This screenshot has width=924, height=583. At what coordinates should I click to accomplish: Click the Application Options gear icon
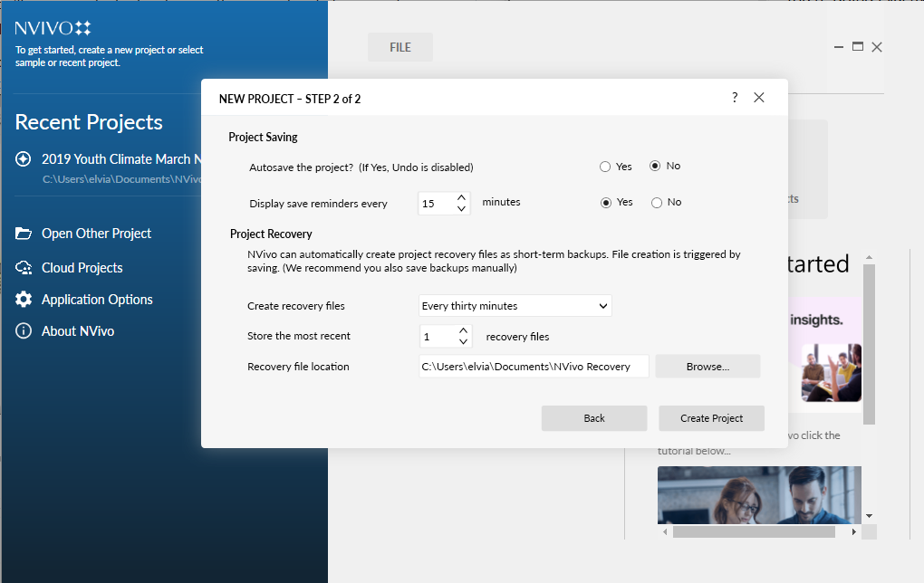point(24,300)
